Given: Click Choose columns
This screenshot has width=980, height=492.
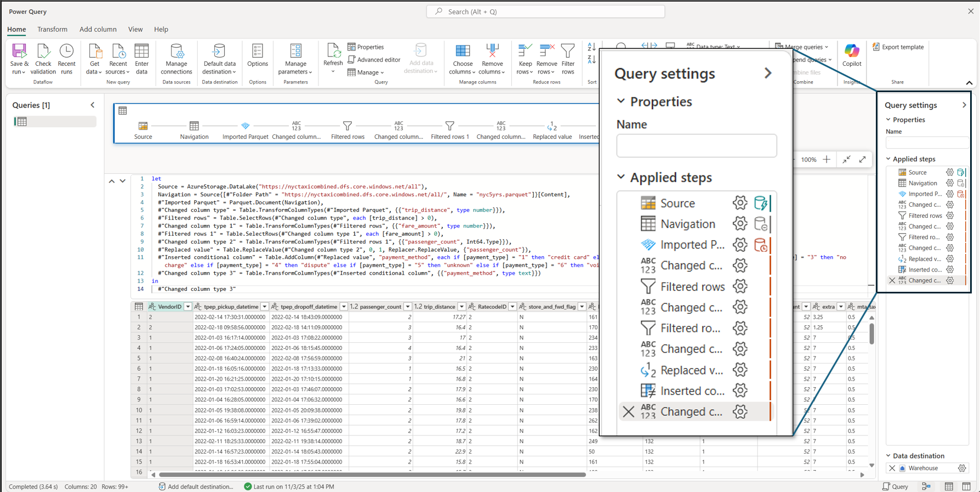Looking at the screenshot, I should [x=463, y=59].
